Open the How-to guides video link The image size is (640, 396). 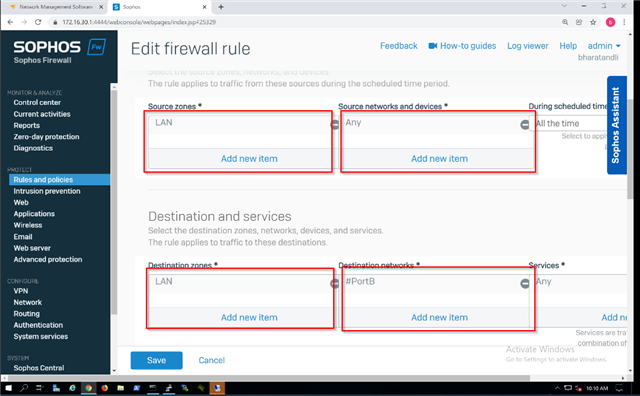coord(462,46)
